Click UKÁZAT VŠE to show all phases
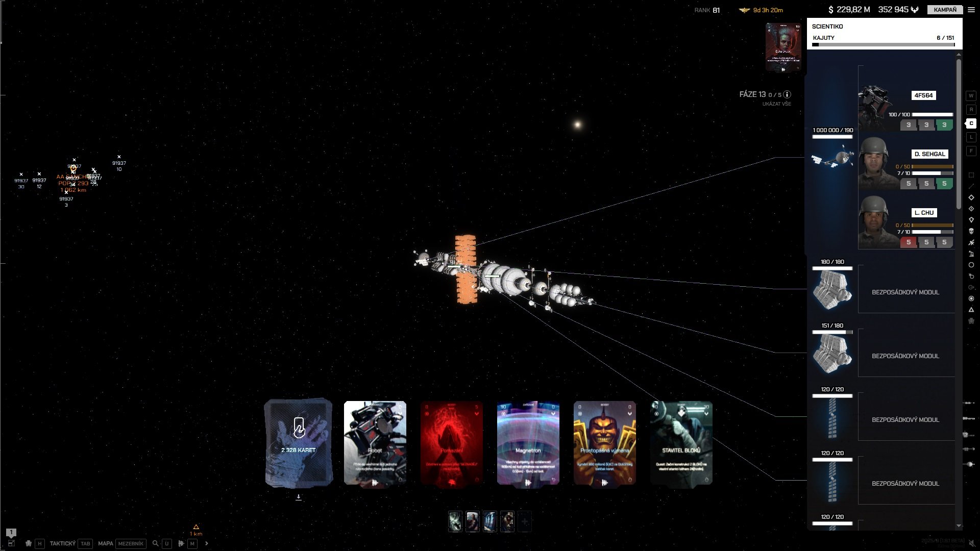The image size is (980, 551). pos(776,104)
